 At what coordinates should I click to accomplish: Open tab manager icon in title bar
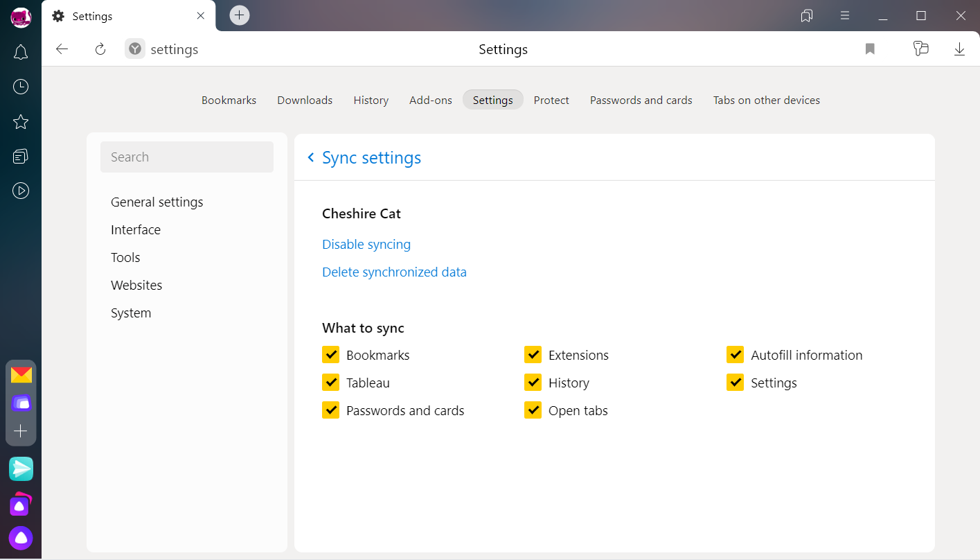(x=807, y=16)
